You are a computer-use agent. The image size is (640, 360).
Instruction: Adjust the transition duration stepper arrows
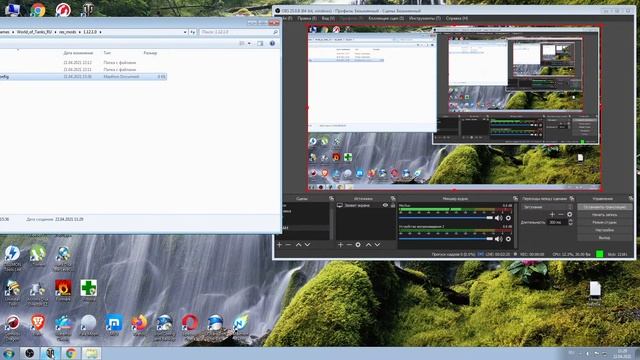coord(570,222)
